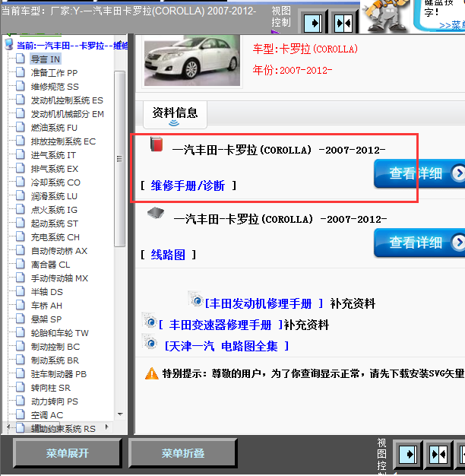Open 起动系统 ST entry
The image size is (465, 476).
tap(55, 224)
